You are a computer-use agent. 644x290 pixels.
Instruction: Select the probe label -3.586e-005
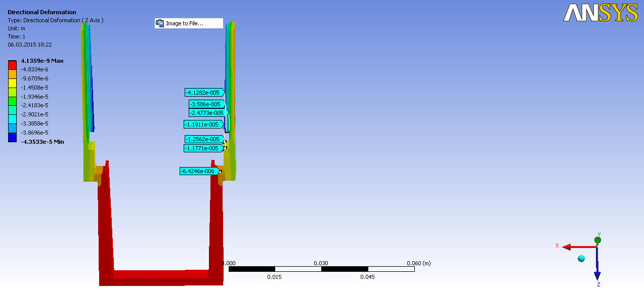[x=207, y=104]
